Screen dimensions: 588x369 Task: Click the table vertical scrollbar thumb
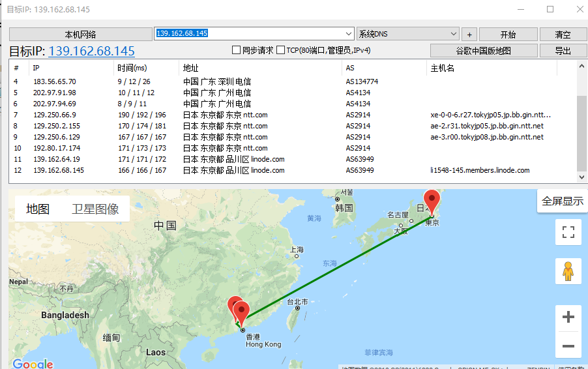point(581,133)
